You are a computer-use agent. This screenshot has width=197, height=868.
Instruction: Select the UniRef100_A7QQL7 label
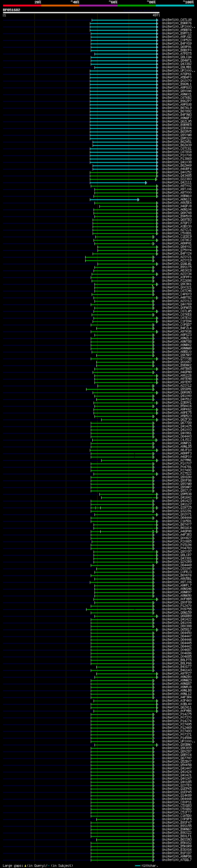coord(176,860)
